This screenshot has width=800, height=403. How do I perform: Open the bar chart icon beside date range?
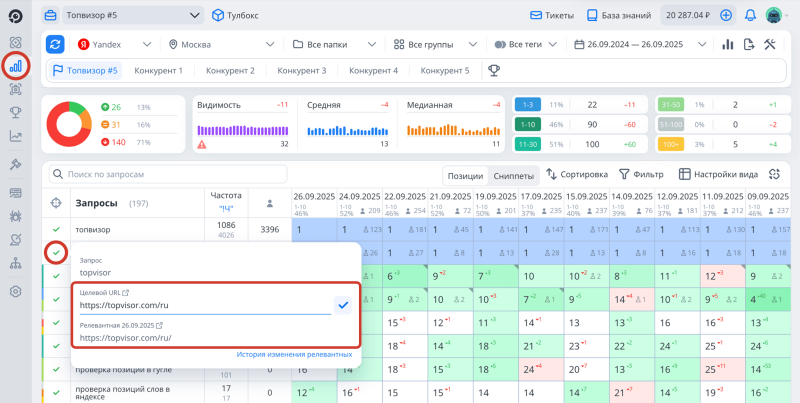727,45
